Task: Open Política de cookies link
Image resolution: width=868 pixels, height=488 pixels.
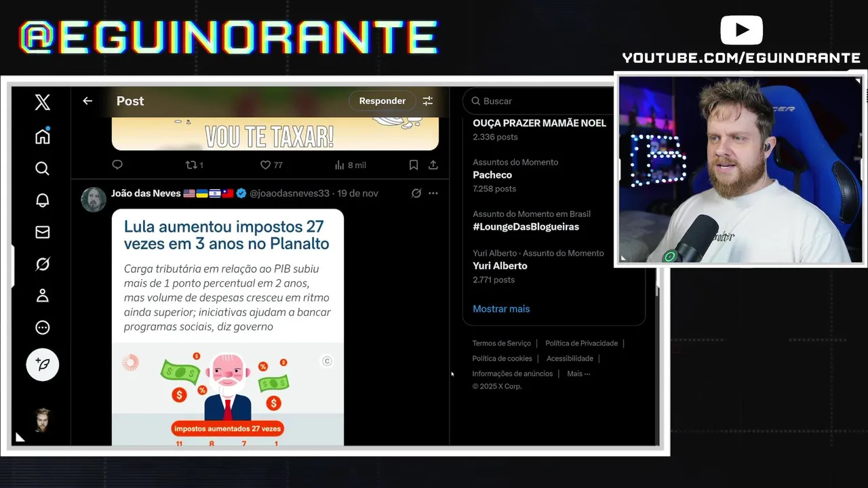Action: click(502, 359)
